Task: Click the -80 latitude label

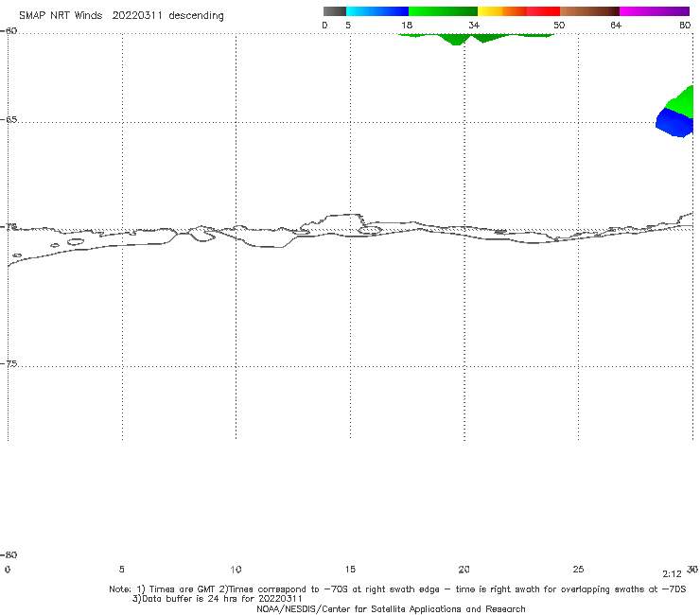Action: (x=9, y=555)
